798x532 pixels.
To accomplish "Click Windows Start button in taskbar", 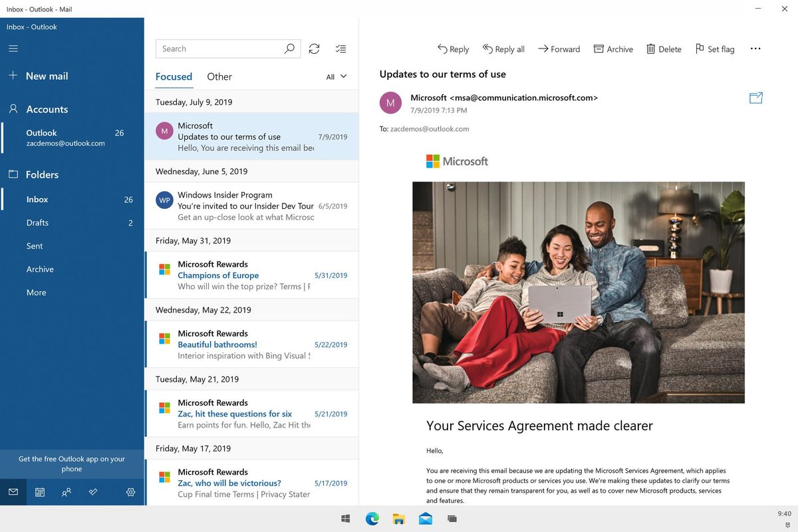I will click(x=346, y=519).
